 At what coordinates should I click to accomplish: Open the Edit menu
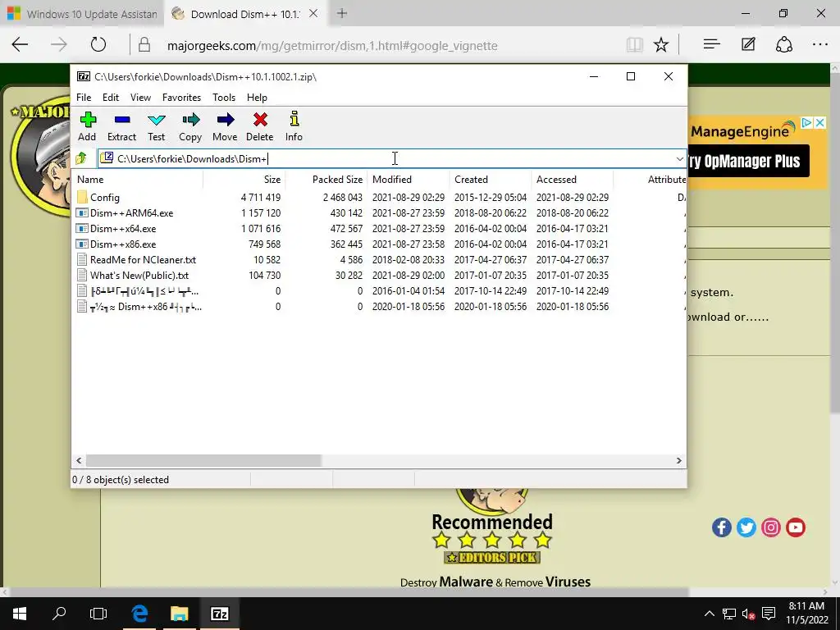111,97
